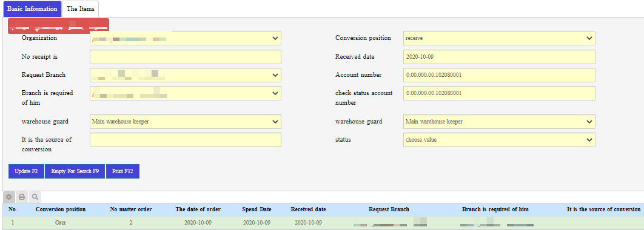Viewport: 644px width, 230px height.
Task: Expand the Branch is required of him dropdown
Action: tap(185, 93)
